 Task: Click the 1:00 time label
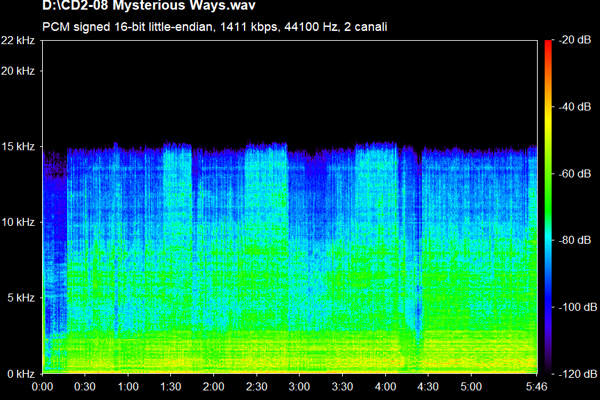coord(128,387)
